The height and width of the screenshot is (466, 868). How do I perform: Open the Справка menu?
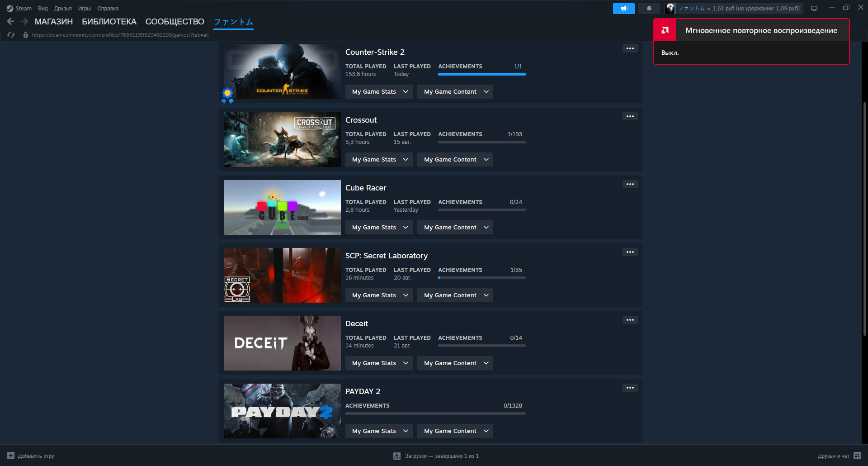pyautogui.click(x=108, y=8)
